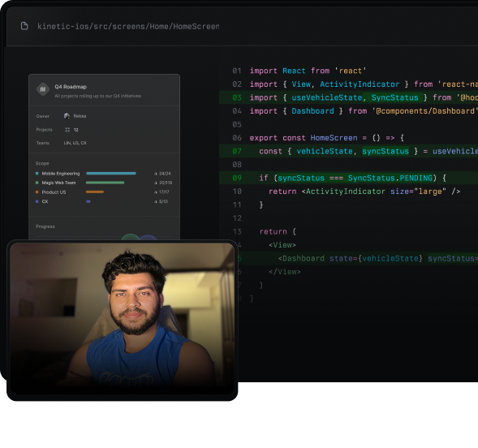This screenshot has width=478, height=448.
Task: Click the count in Magic Web Team row
Action: (166, 183)
